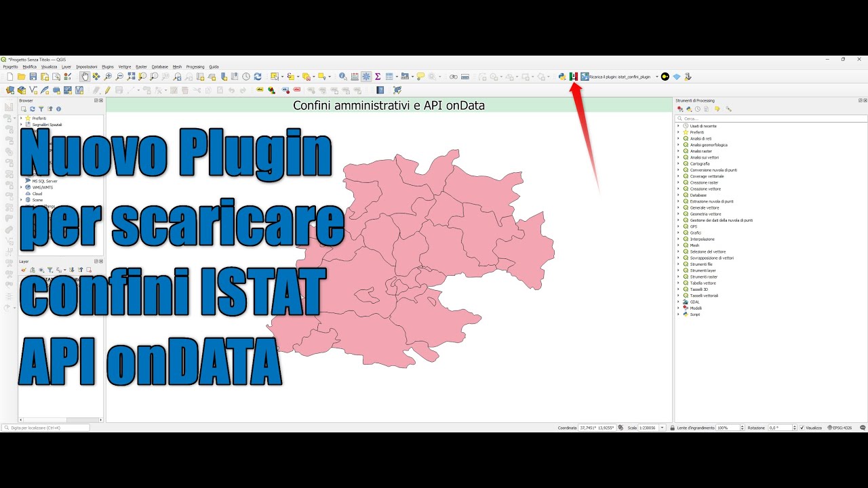Expand the Database processing group
Viewport: 868px width, 488px height.
click(x=678, y=195)
